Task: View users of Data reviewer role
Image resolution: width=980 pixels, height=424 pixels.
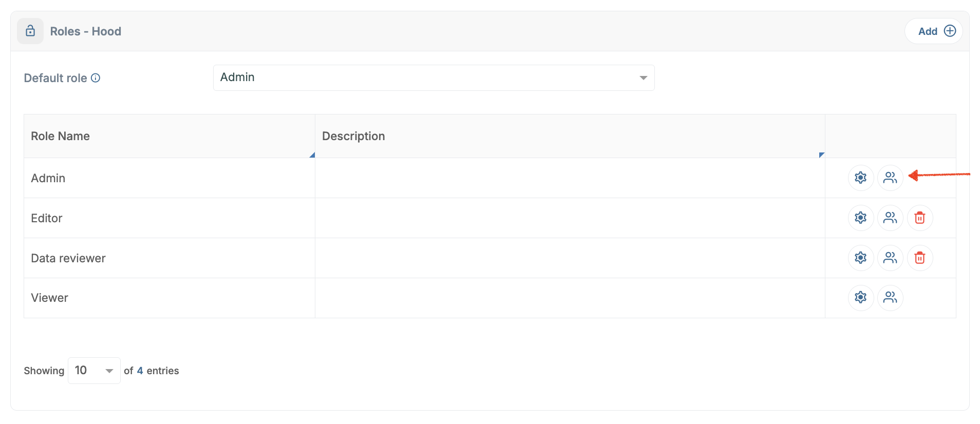Action: coord(890,258)
